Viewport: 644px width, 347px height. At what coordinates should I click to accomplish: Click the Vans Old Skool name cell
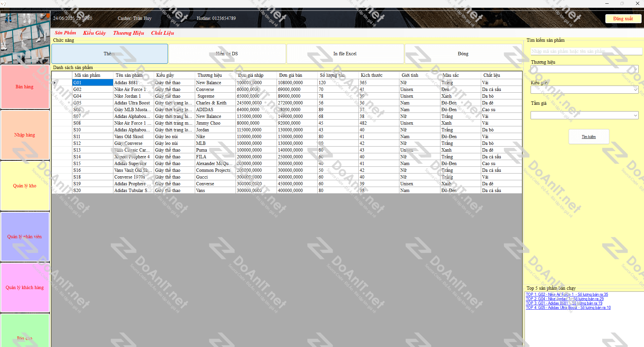(134, 136)
